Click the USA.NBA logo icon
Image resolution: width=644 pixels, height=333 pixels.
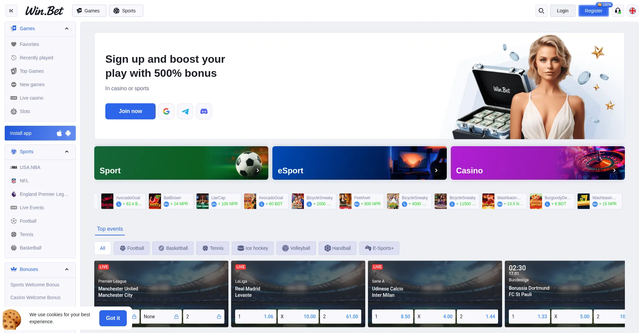pos(14,167)
